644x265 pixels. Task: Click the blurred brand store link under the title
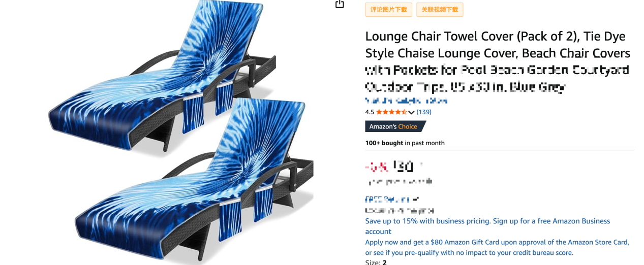406,101
